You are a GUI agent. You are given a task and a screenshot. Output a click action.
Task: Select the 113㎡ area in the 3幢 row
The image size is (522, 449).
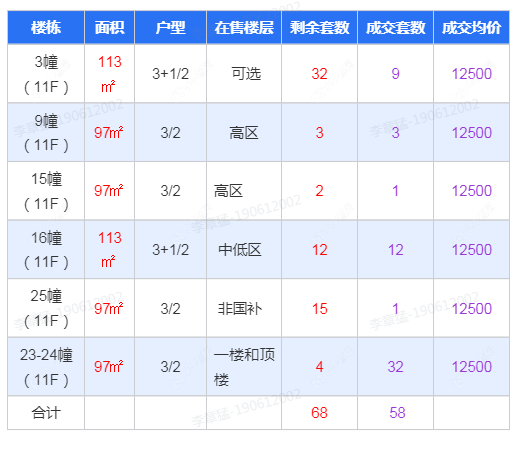pyautogui.click(x=109, y=74)
